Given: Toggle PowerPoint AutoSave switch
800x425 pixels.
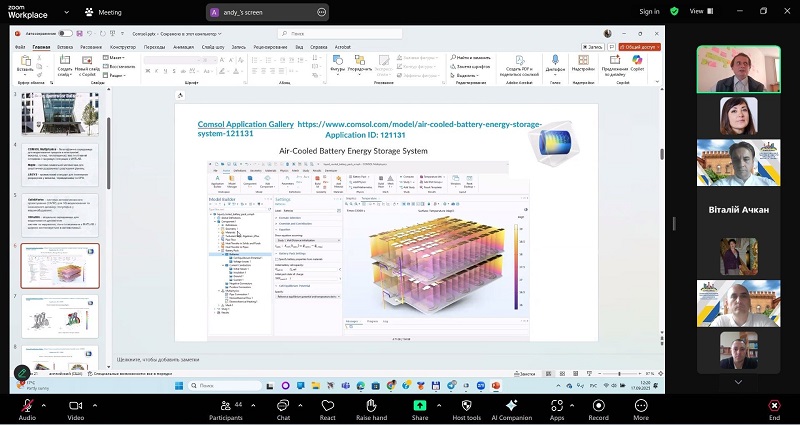Looking at the screenshot, I should click(65, 34).
